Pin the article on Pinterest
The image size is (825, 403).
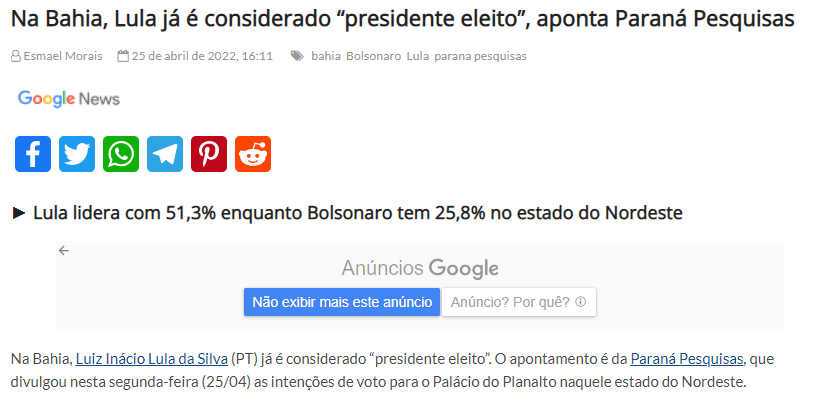coord(209,154)
